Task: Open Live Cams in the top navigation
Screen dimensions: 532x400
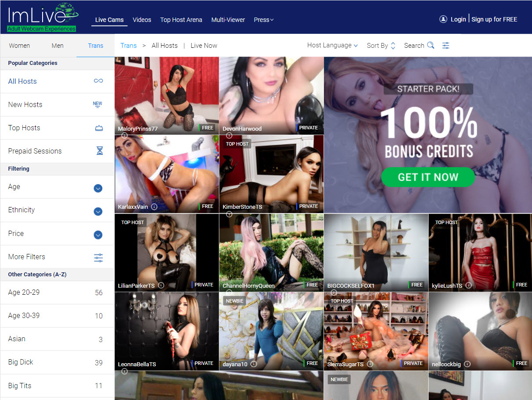Action: [109, 20]
